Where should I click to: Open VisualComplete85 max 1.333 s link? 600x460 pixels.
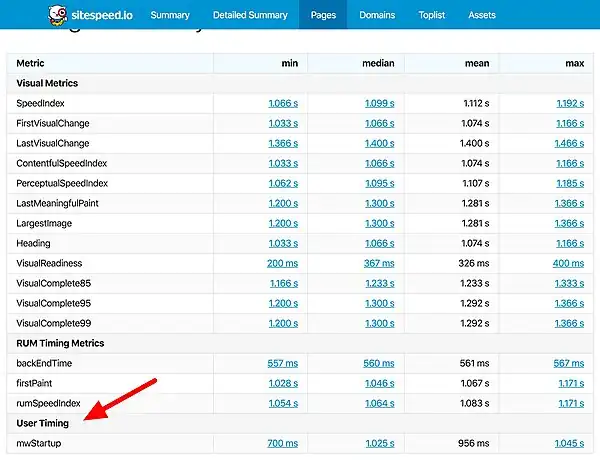(568, 283)
